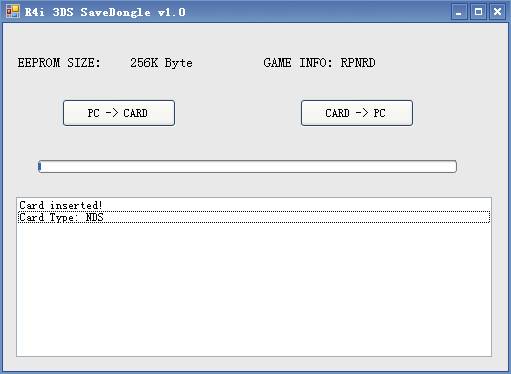The width and height of the screenshot is (511, 374).
Task: Select the 'Card Type: NDS' log line
Action: click(x=254, y=217)
